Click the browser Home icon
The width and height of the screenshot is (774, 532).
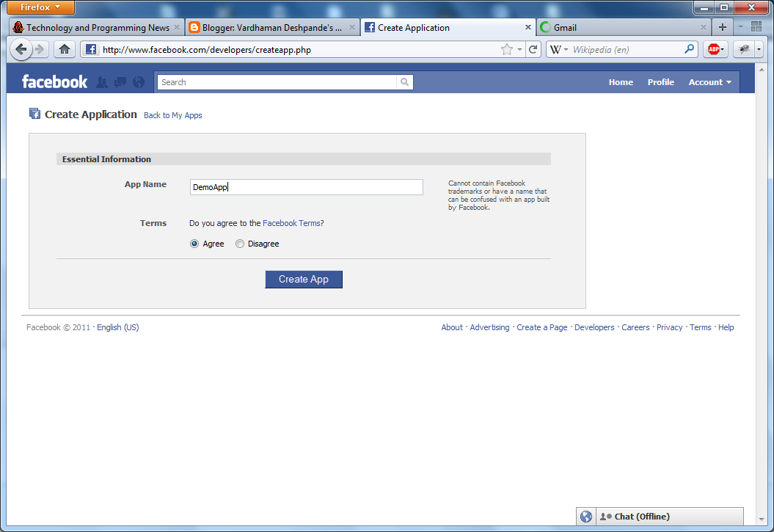(64, 49)
